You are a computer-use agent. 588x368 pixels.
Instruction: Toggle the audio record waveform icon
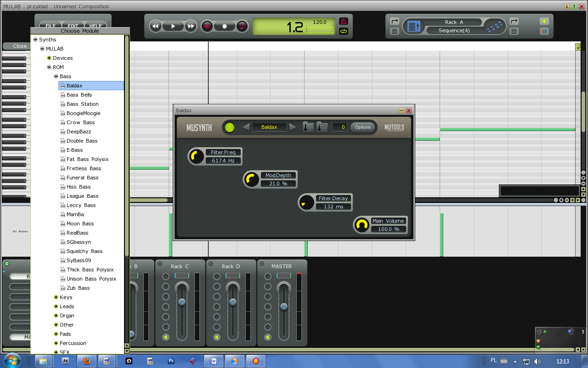[x=207, y=26]
